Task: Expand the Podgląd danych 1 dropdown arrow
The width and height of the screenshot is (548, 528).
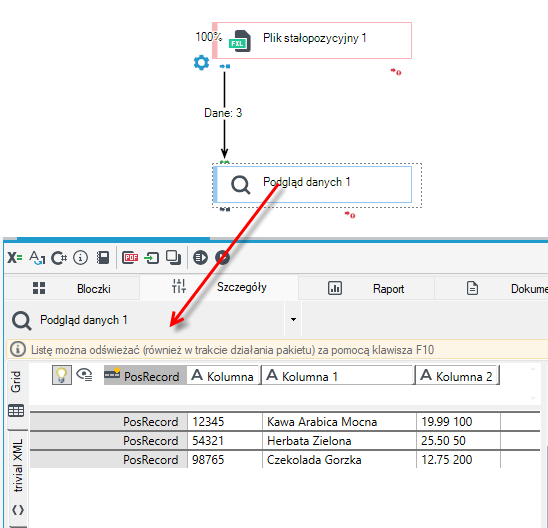Action: point(293,319)
